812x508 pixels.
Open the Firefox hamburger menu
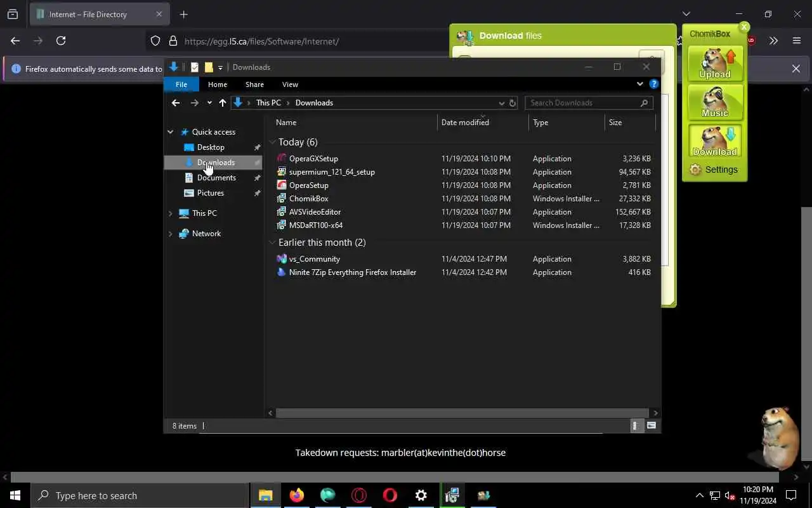(x=797, y=41)
